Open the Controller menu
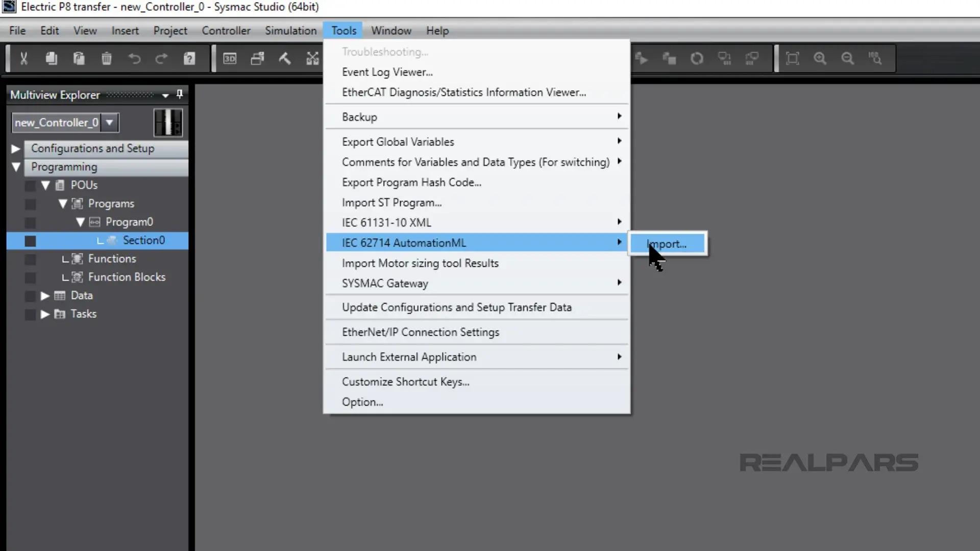 point(226,31)
